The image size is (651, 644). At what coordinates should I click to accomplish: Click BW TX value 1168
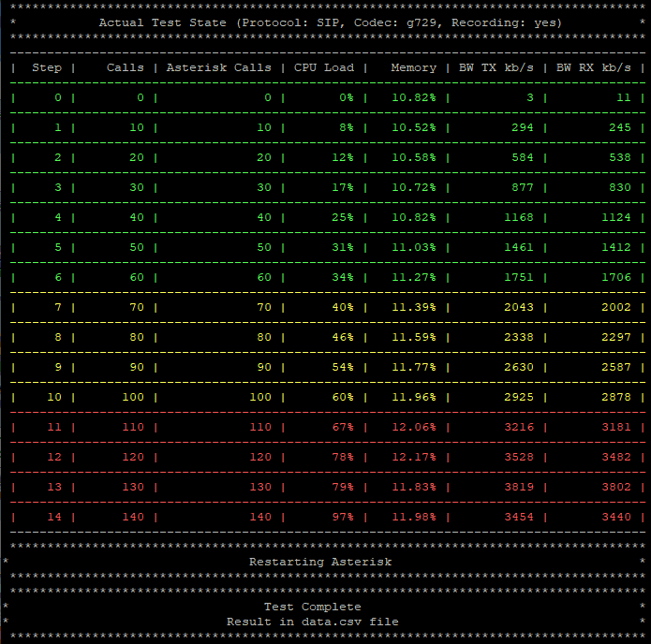coord(519,217)
